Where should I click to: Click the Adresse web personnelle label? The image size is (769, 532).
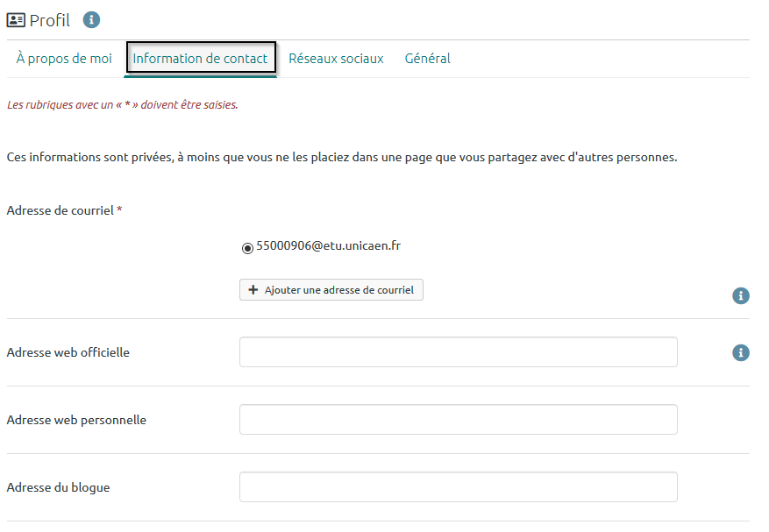(x=76, y=420)
